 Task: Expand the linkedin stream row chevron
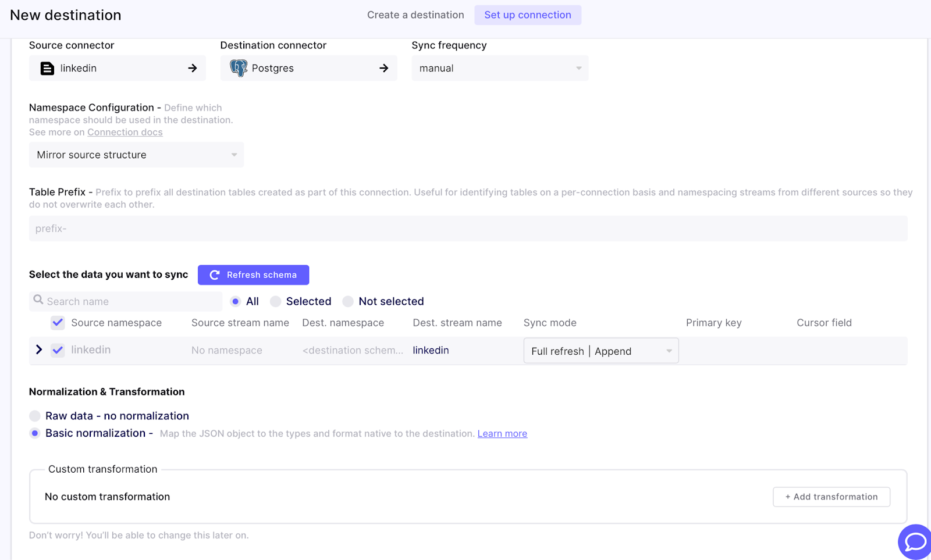point(39,350)
